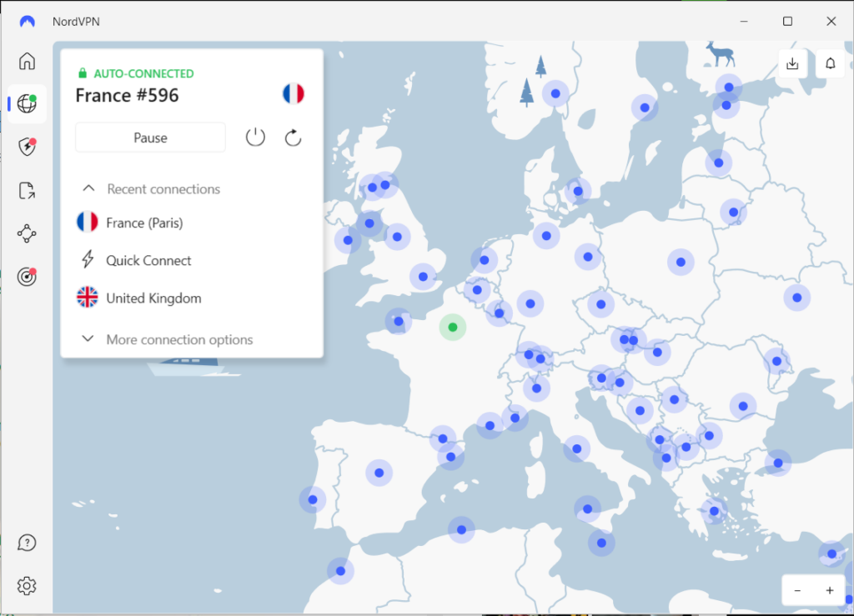Open the Dark Web Monitor target icon
This screenshot has width=854, height=616.
click(27, 277)
